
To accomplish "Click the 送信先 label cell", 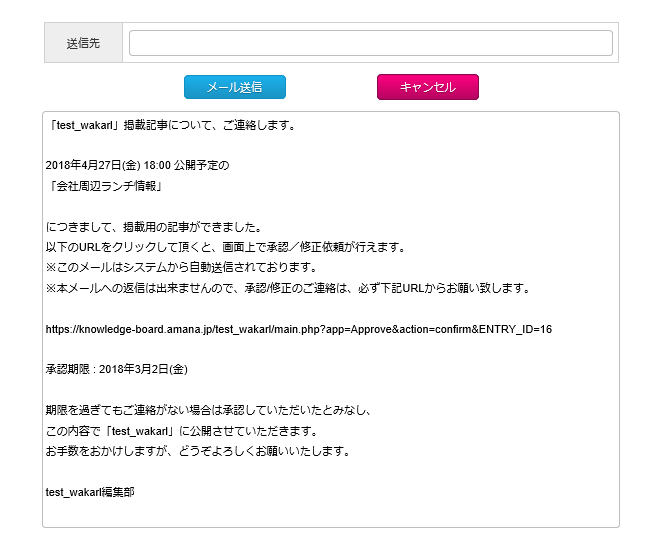I will [83, 43].
